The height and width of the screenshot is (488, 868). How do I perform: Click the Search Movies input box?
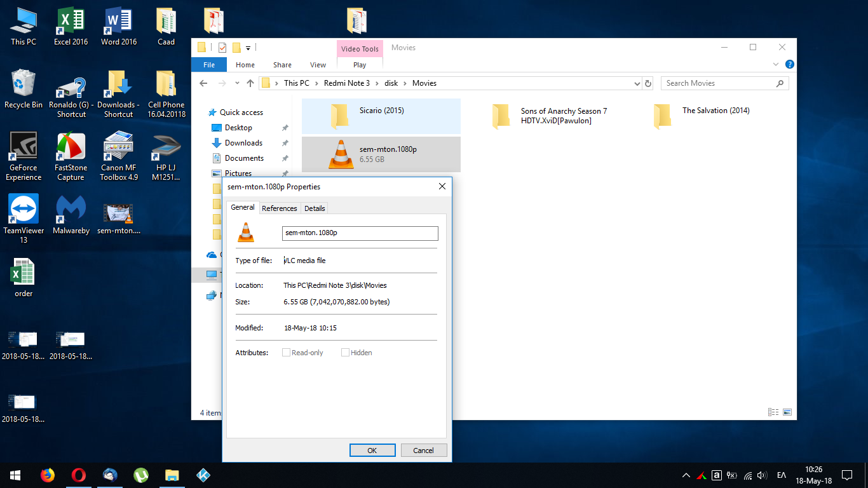pos(718,83)
